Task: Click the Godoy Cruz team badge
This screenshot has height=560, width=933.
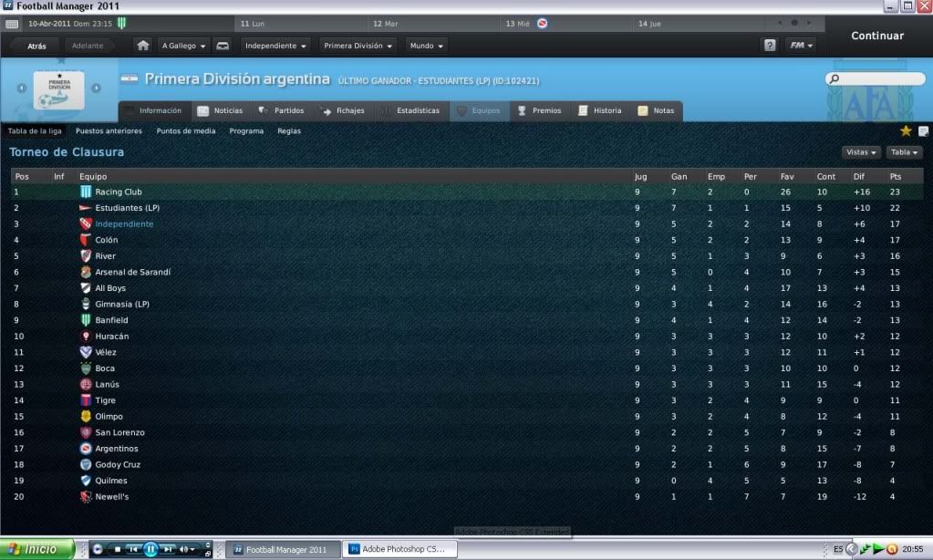Action: [x=86, y=465]
